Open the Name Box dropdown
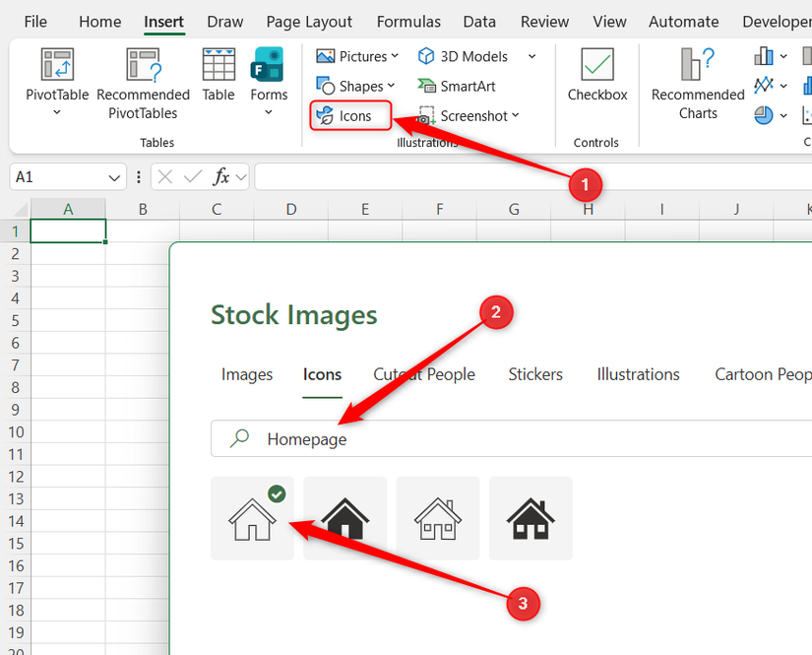The height and width of the screenshot is (655, 812). coord(114,177)
